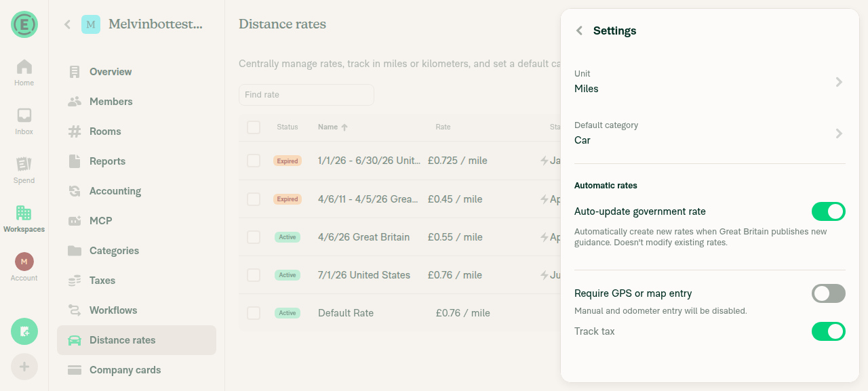Open the Company cards menu item
The image size is (868, 391).
136,370
